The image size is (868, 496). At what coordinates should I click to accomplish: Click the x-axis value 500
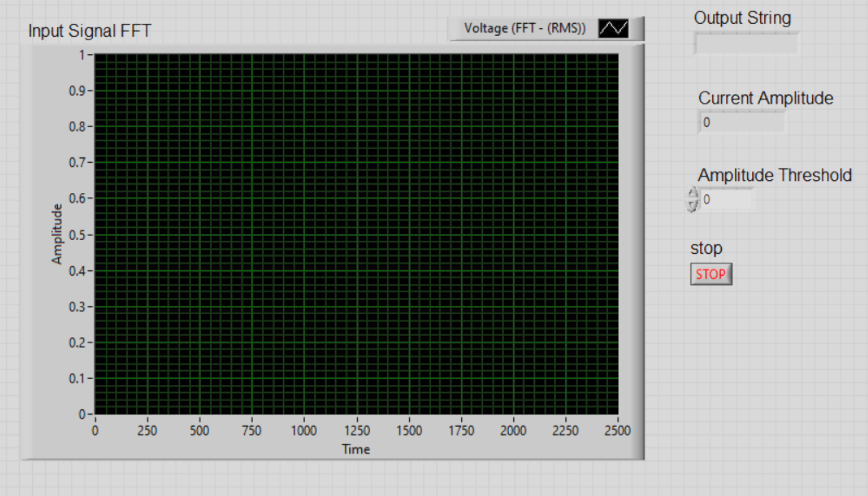(199, 431)
